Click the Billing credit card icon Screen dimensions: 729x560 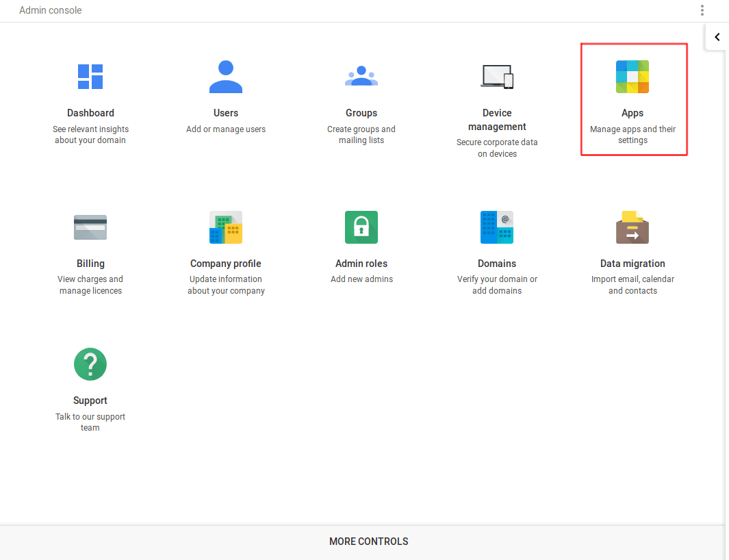pyautogui.click(x=90, y=227)
